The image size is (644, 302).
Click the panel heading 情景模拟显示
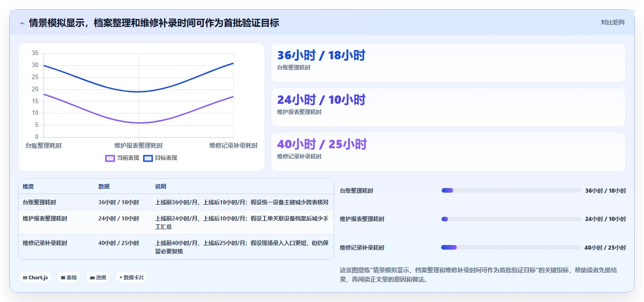pyautogui.click(x=154, y=23)
